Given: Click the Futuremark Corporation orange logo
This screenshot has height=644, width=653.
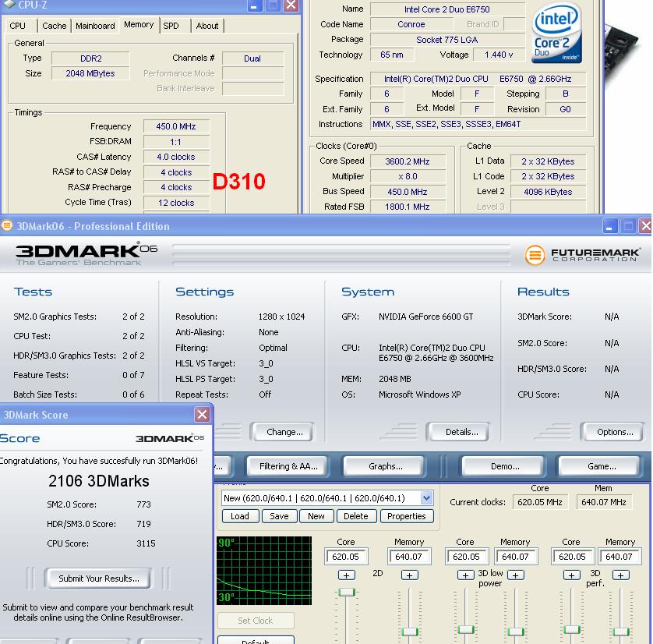Looking at the screenshot, I should tap(535, 255).
